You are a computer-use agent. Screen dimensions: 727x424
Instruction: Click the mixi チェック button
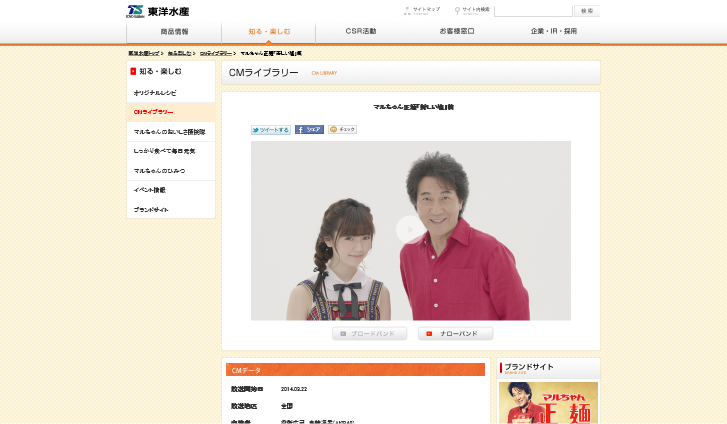(342, 129)
